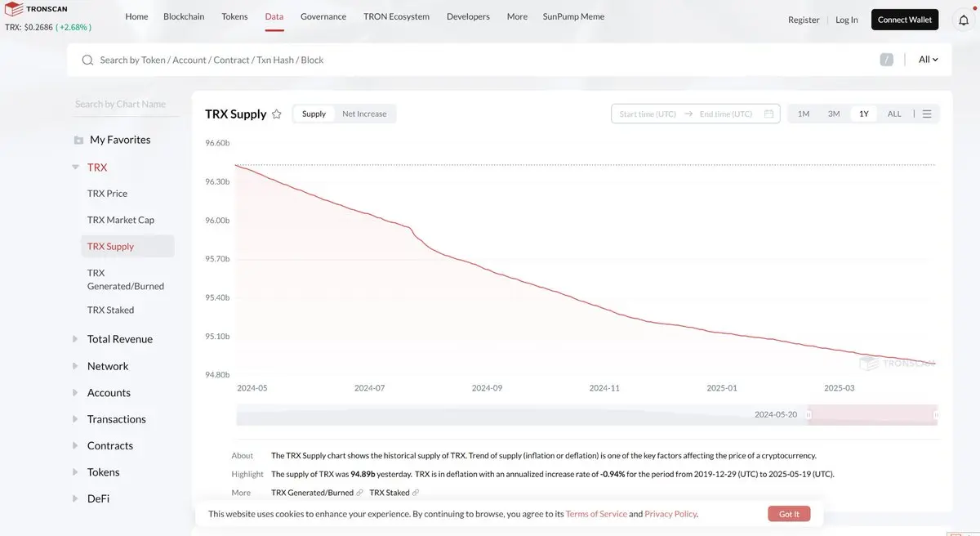Expand the Total Revenue section
980x536 pixels.
pos(76,339)
